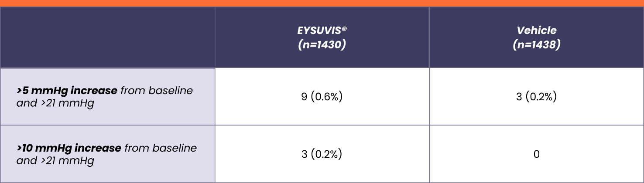Click the 3 (0.2%) cell under Vehicle
The width and height of the screenshot is (644, 183).
[x=537, y=97]
